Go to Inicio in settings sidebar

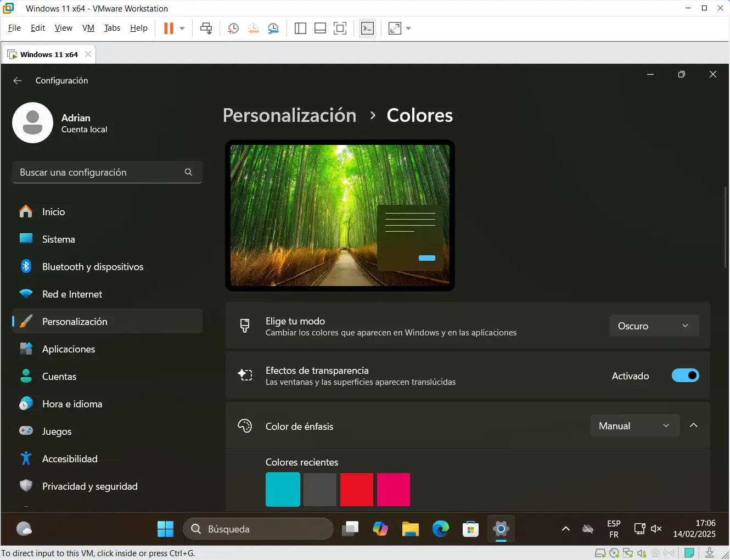[107, 212]
